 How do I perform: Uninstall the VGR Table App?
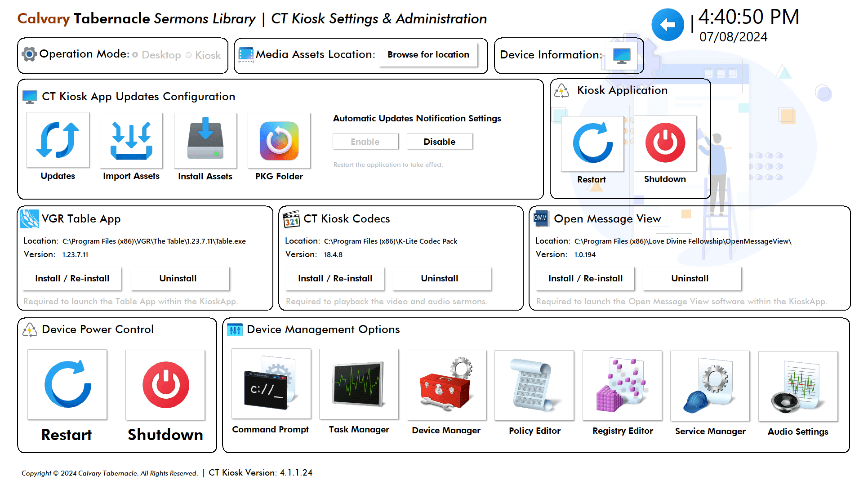click(178, 278)
